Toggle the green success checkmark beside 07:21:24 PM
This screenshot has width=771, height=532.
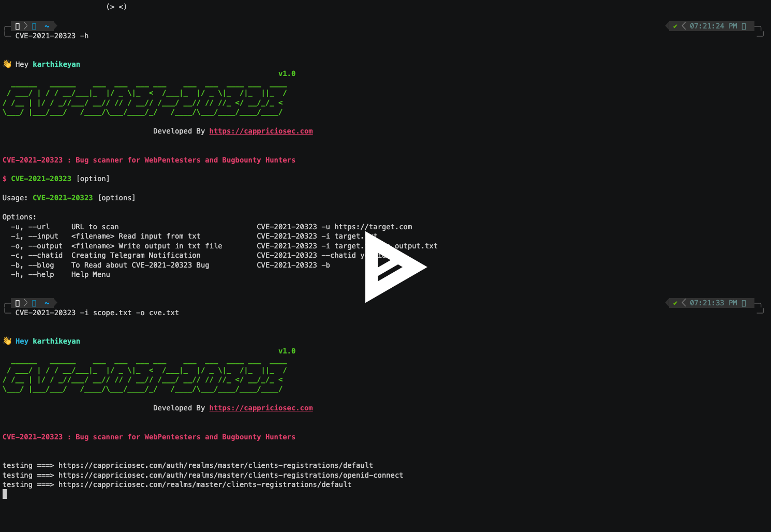(x=675, y=26)
